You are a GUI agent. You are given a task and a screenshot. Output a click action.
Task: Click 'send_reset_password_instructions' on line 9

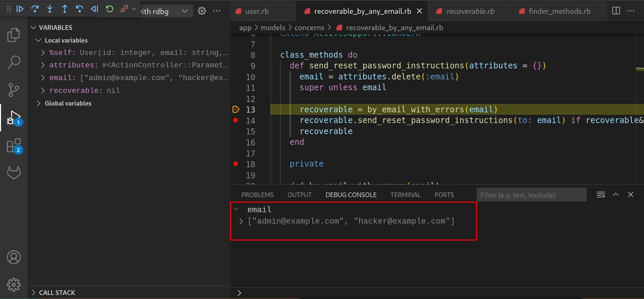[386, 66]
